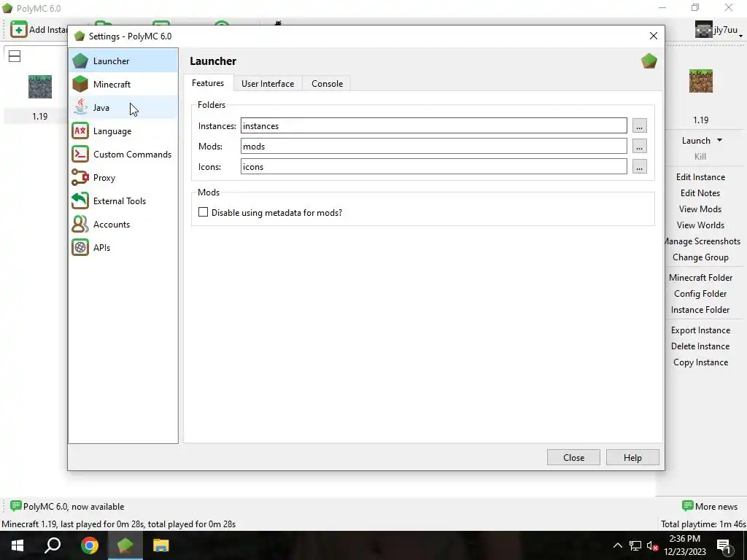The height and width of the screenshot is (560, 747).
Task: Open Windows search from taskbar
Action: (x=53, y=545)
